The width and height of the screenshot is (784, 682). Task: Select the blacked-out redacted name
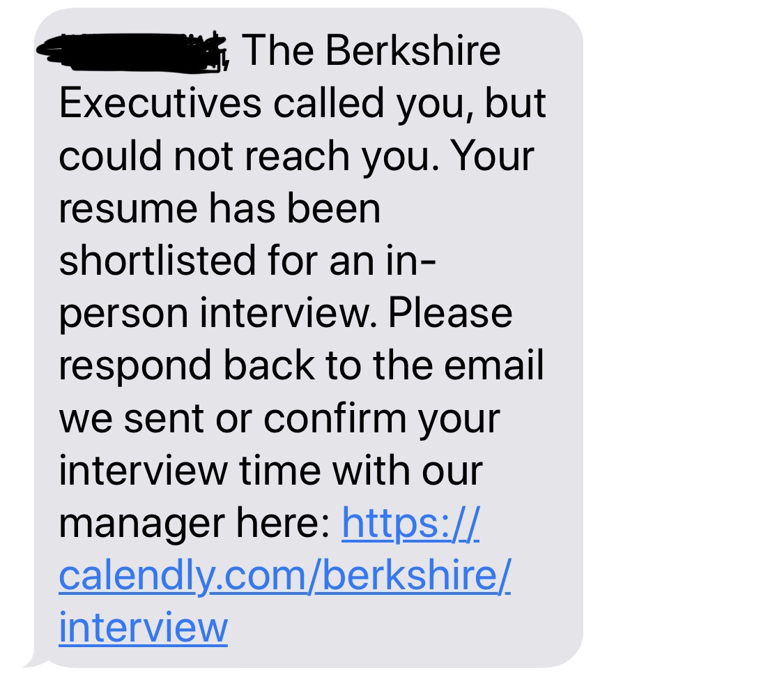pyautogui.click(x=132, y=52)
